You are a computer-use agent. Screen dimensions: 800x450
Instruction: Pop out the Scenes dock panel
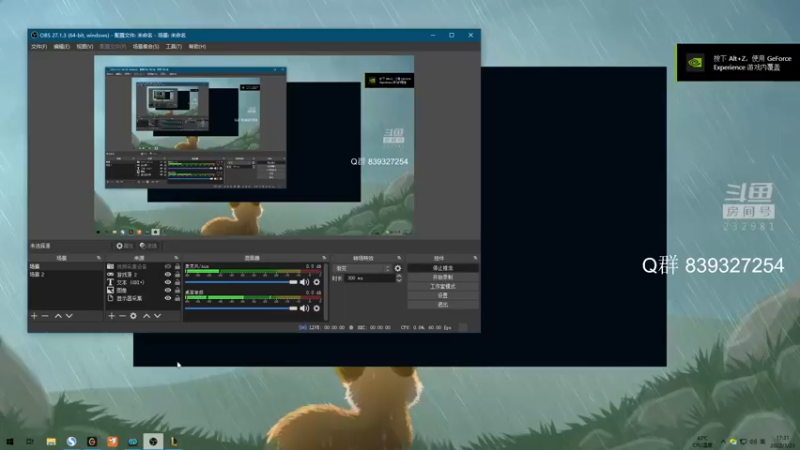pyautogui.click(x=98, y=258)
